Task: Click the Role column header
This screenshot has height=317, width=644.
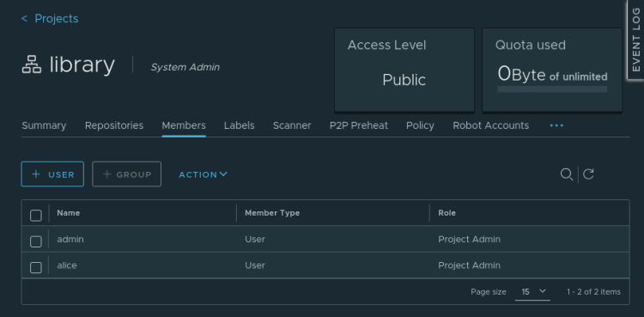Action: pos(447,213)
